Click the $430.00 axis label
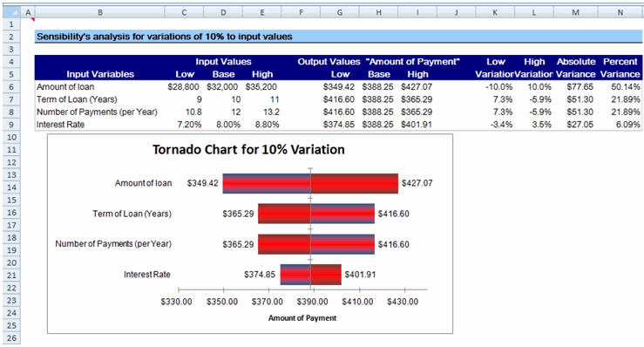Viewport: 644px width, 347px height. (x=403, y=302)
